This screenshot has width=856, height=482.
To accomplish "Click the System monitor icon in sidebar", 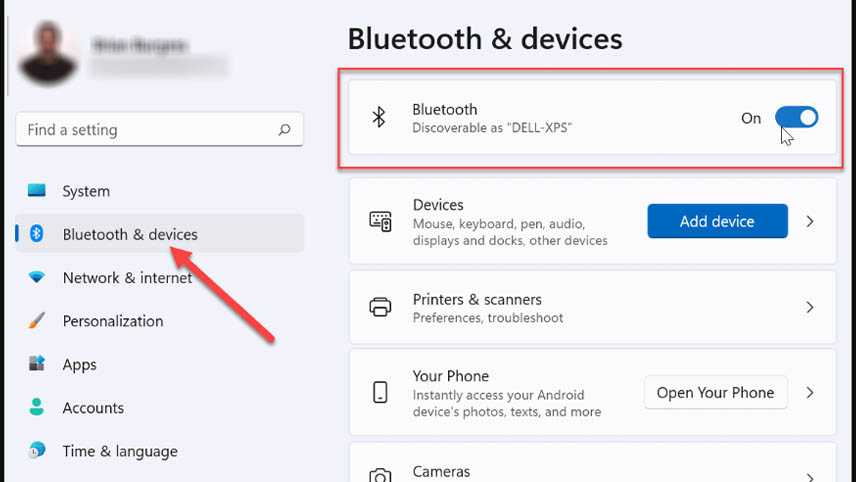I will [x=37, y=191].
